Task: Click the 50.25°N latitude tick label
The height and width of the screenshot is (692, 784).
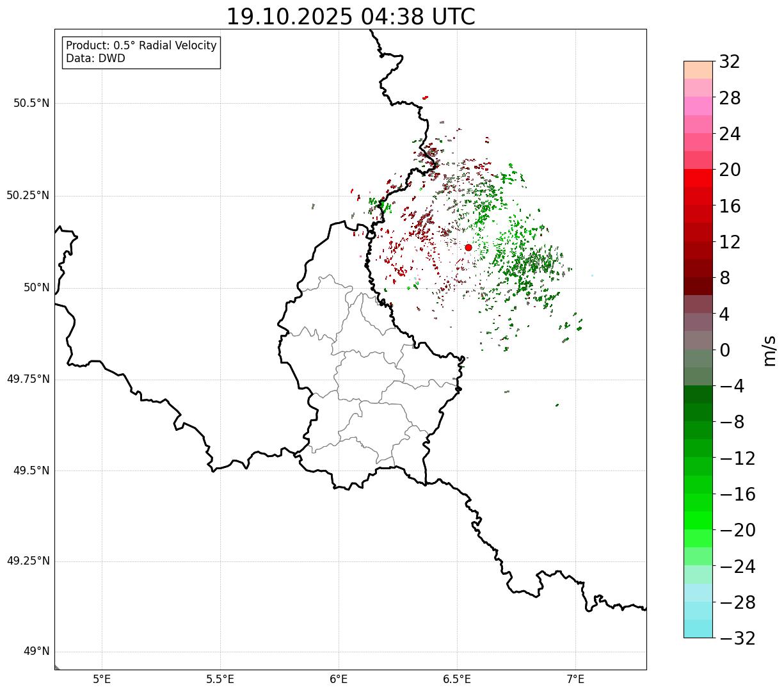Action: (28, 195)
